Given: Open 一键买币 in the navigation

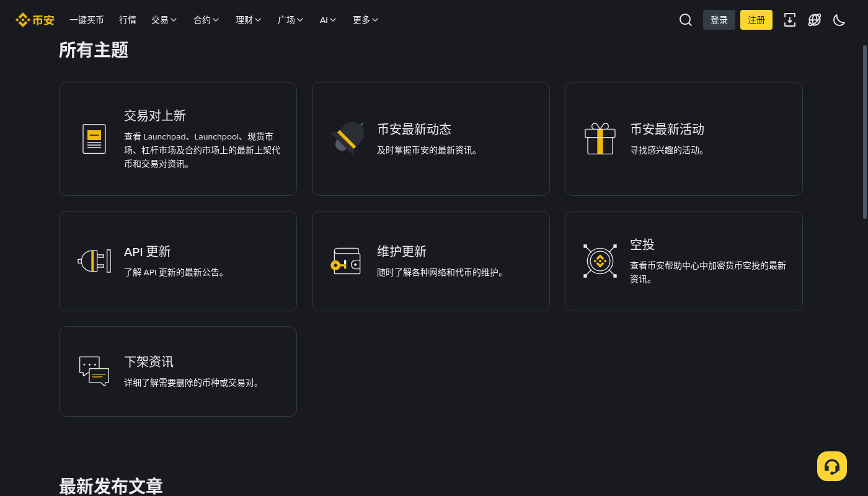Looking at the screenshot, I should pyautogui.click(x=87, y=20).
